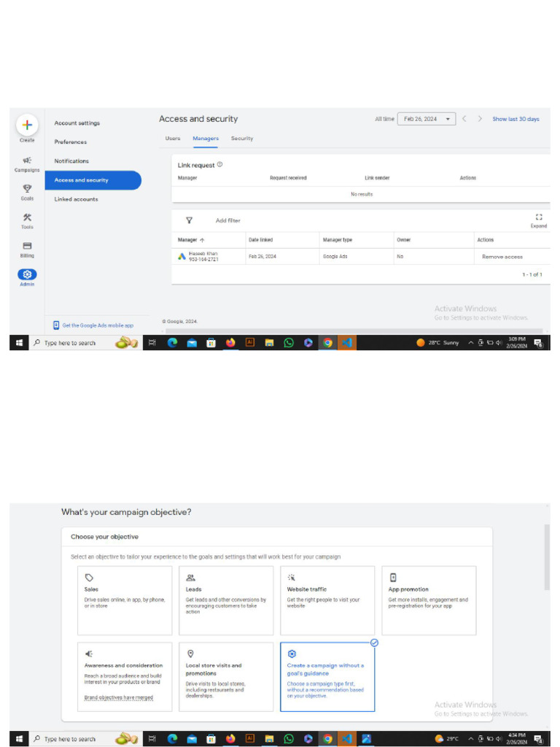Click Remove access for Haseeb Khan
This screenshot has height=747, width=560.
(x=502, y=257)
